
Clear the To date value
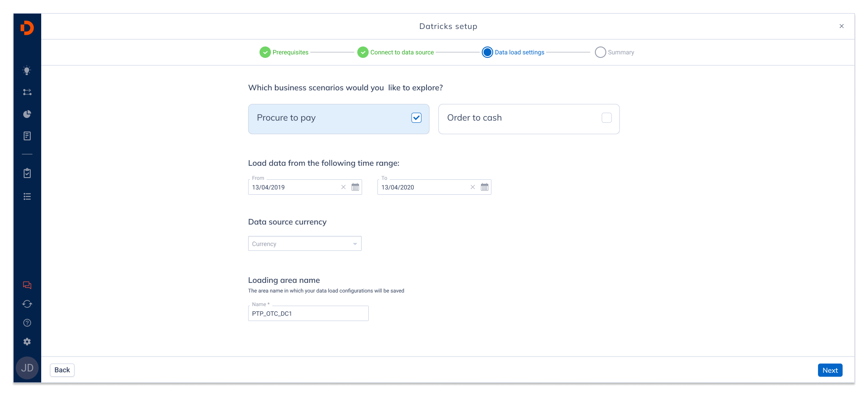click(x=473, y=187)
